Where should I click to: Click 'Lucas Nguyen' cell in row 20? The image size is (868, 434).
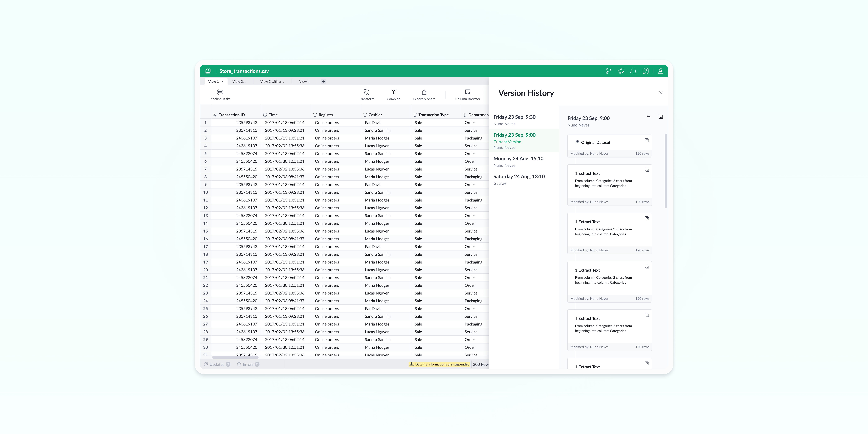(x=386, y=270)
